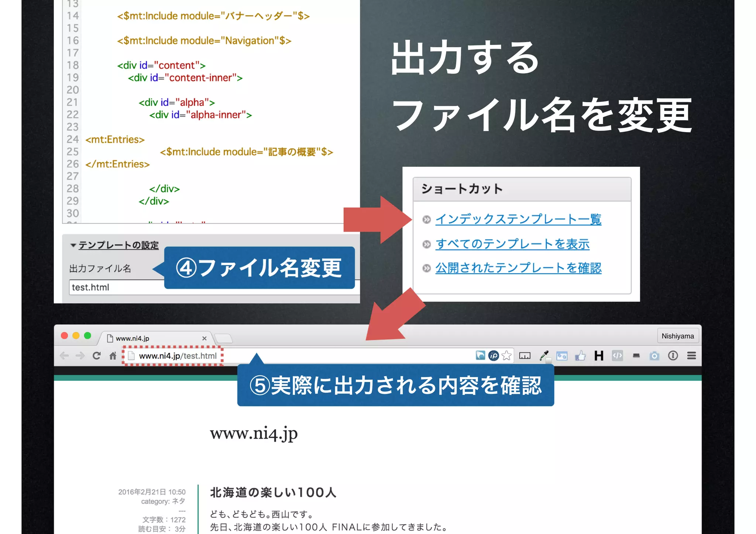Screen dimensions: 756x534
Task: Click the article date 2016年2月21日 10:50
Action: click(x=152, y=492)
